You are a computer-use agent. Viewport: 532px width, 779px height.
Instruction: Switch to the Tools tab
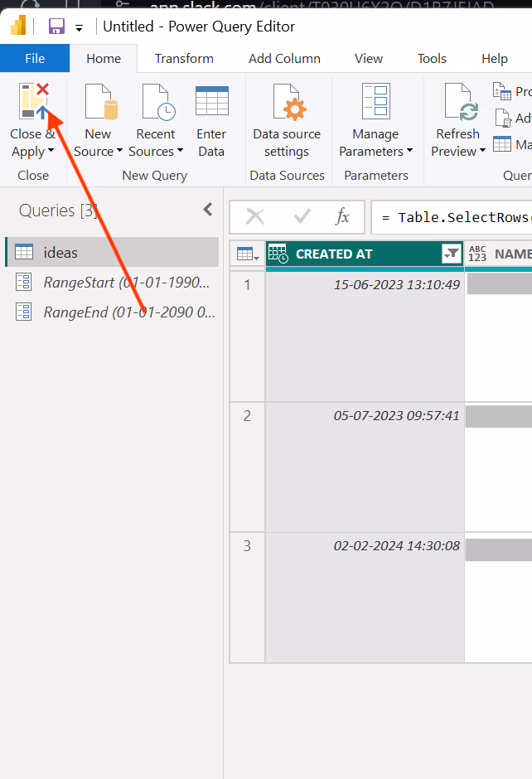pyautogui.click(x=432, y=59)
